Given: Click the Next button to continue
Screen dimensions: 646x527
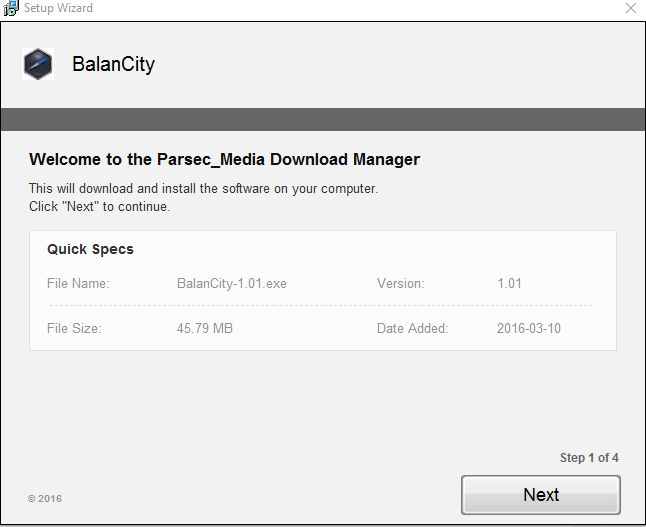Looking at the screenshot, I should (x=541, y=494).
